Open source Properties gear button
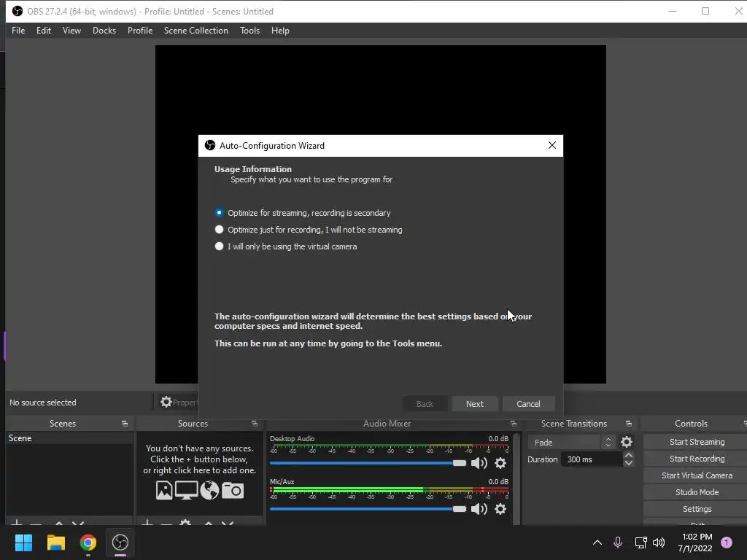Image resolution: width=747 pixels, height=560 pixels. [179, 402]
